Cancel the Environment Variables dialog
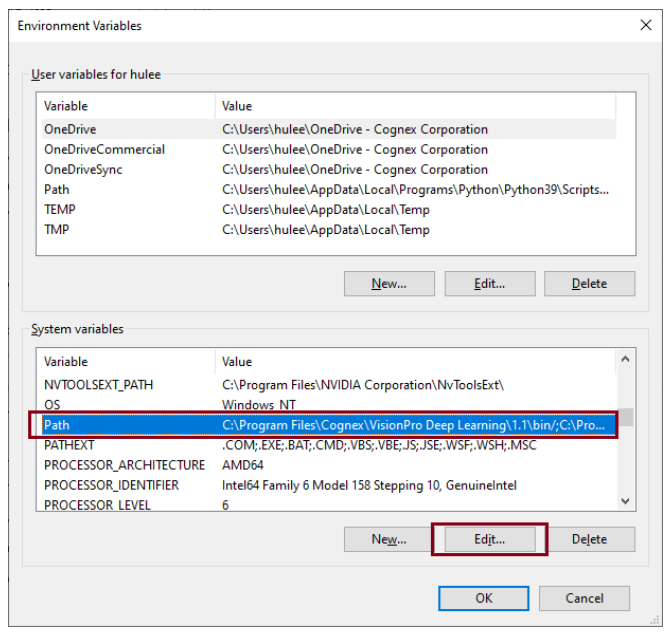The height and width of the screenshot is (635, 668). coord(584,598)
